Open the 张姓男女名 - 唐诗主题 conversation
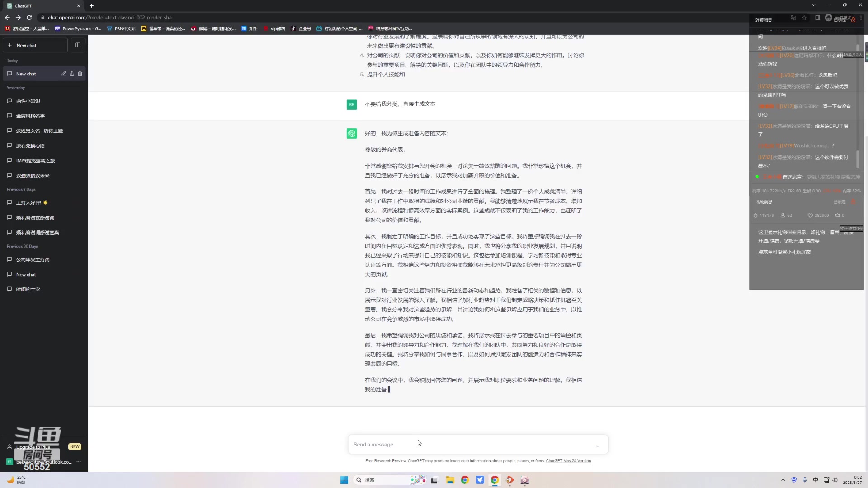The width and height of the screenshot is (868, 488). (44, 131)
